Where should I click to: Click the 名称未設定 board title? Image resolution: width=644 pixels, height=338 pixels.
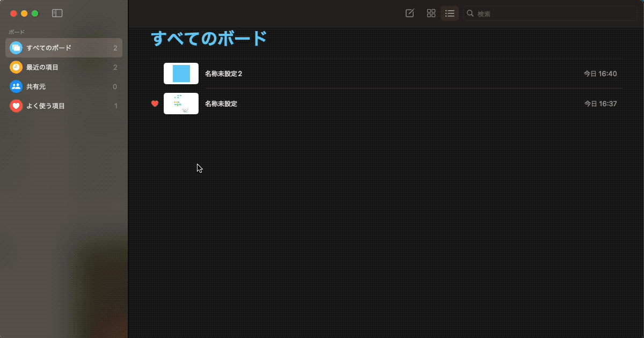tap(221, 104)
